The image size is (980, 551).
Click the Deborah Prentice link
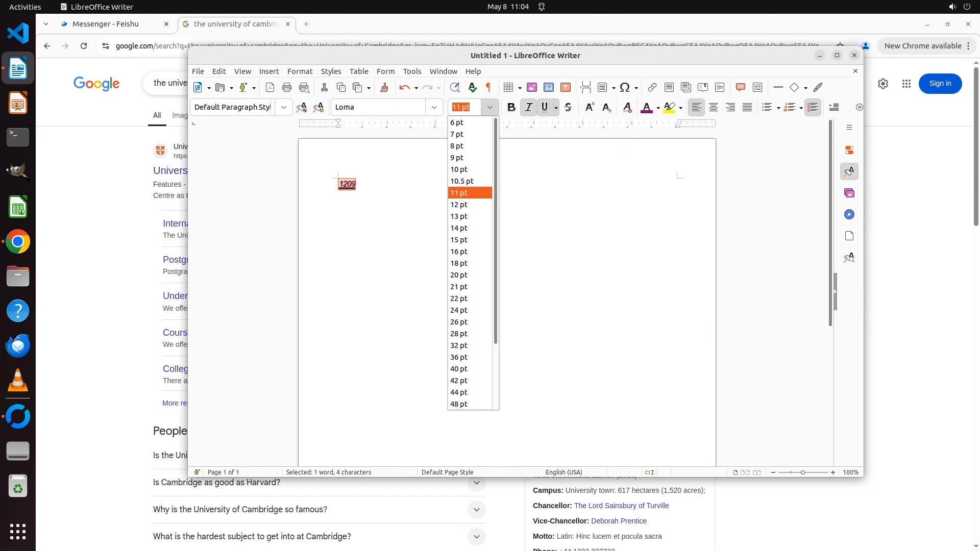pos(619,521)
